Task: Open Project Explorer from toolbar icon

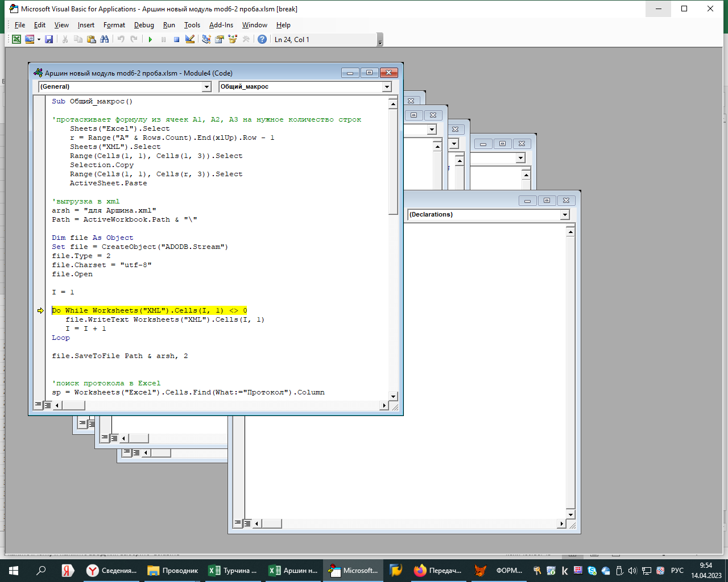Action: [206, 39]
